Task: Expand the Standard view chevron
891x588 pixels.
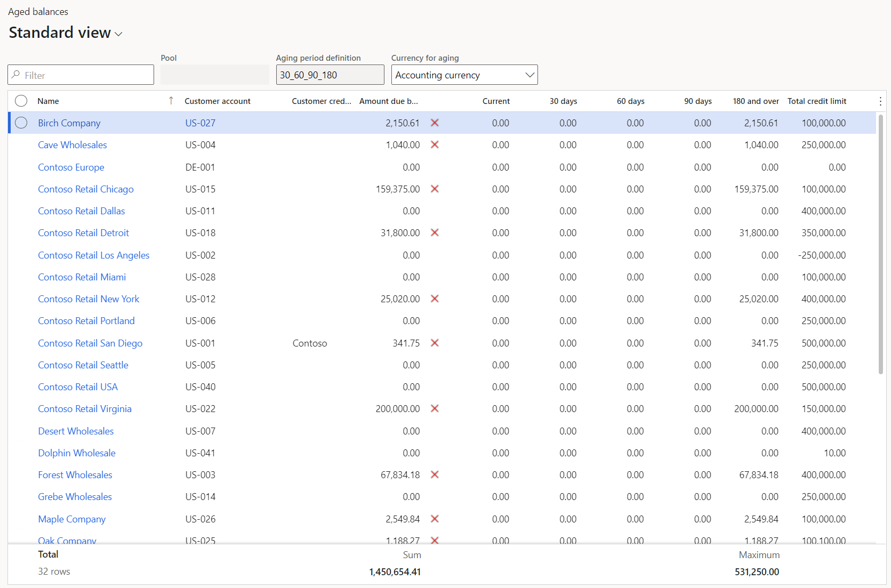Action: [x=118, y=33]
